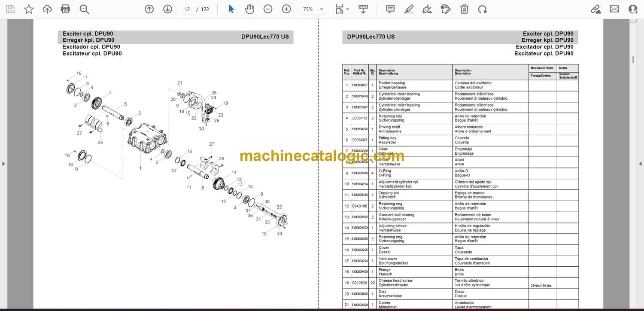Select the 'Cheese head screw' text

click(x=396, y=281)
